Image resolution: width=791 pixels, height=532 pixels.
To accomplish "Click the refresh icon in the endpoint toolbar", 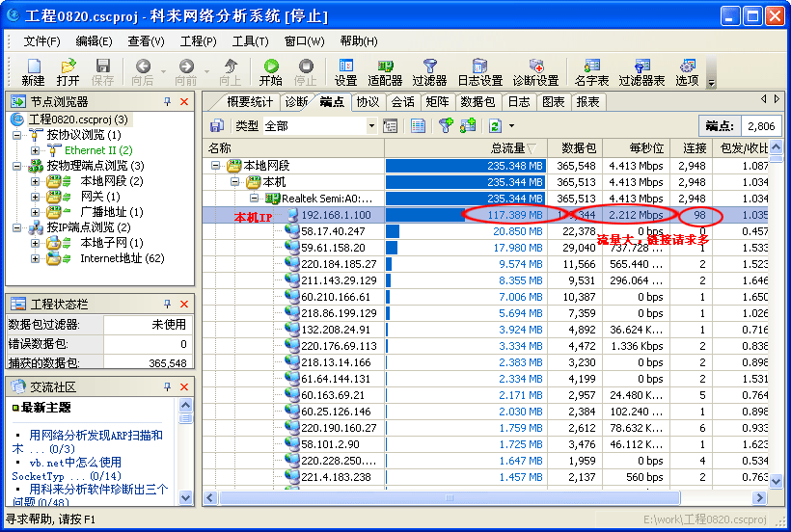I will (x=496, y=125).
